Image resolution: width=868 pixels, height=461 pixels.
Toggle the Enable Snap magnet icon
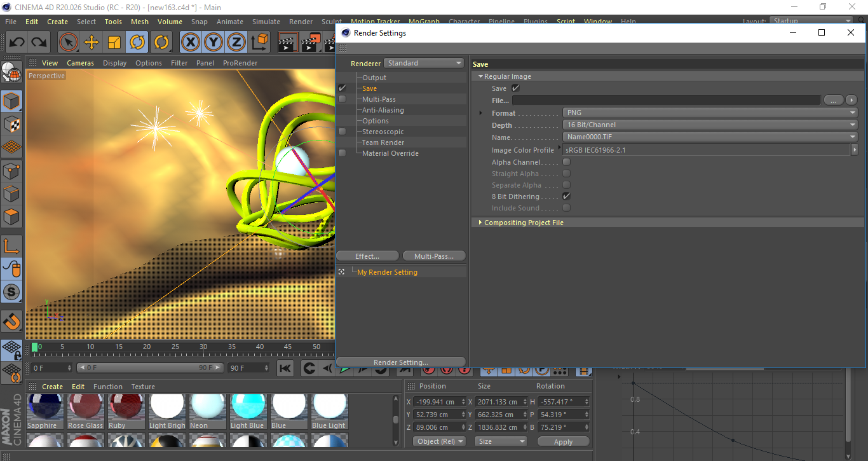(x=11, y=321)
